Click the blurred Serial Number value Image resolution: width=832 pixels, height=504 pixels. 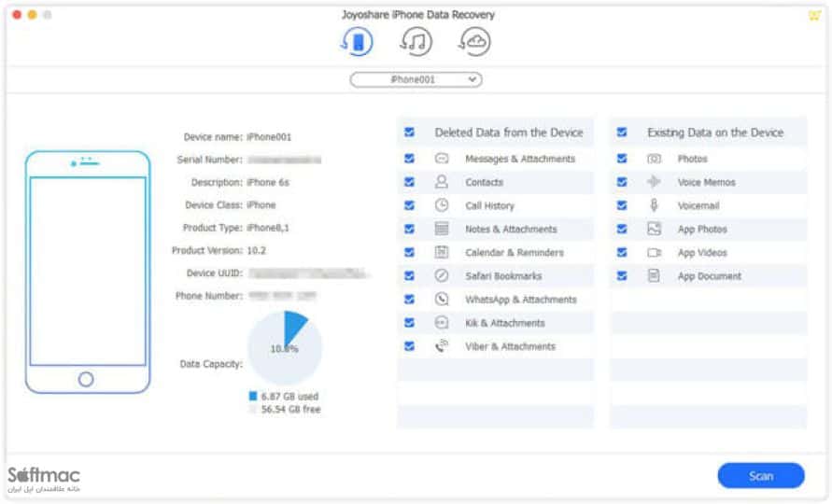pos(285,160)
